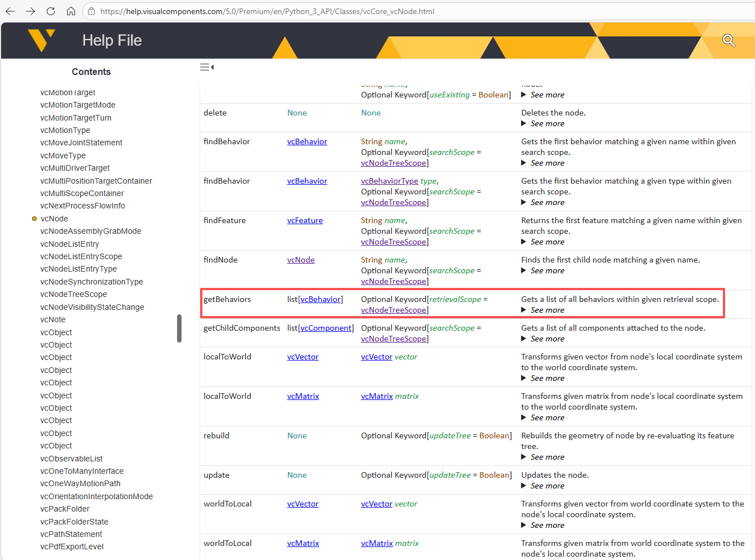Click the Contents sidebar scrollbar thumb
The height and width of the screenshot is (560, 755).
click(x=179, y=328)
